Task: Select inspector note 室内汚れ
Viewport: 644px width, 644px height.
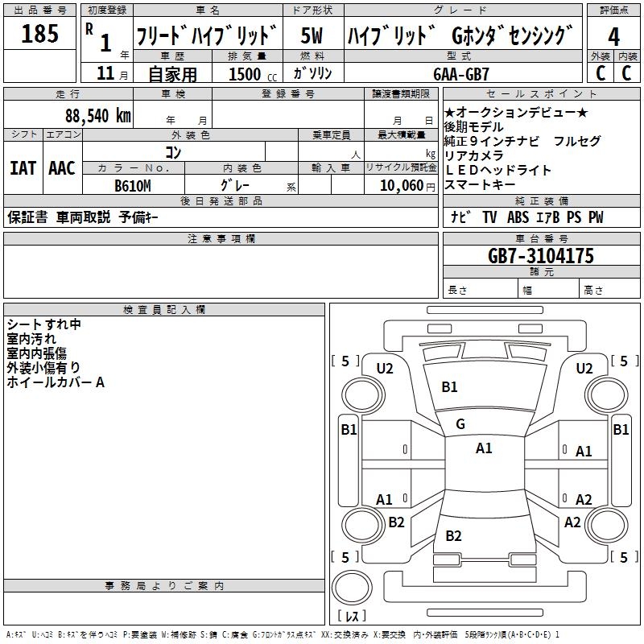Action: point(31,339)
